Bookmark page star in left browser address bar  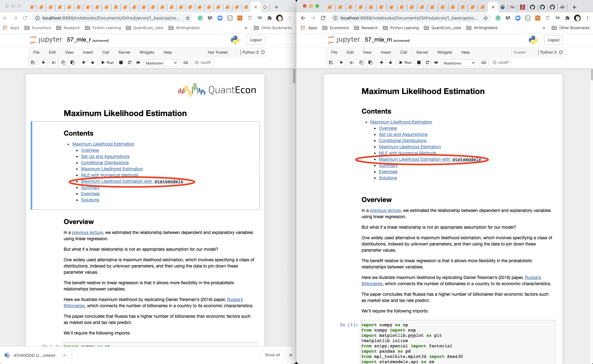pyautogui.click(x=188, y=18)
